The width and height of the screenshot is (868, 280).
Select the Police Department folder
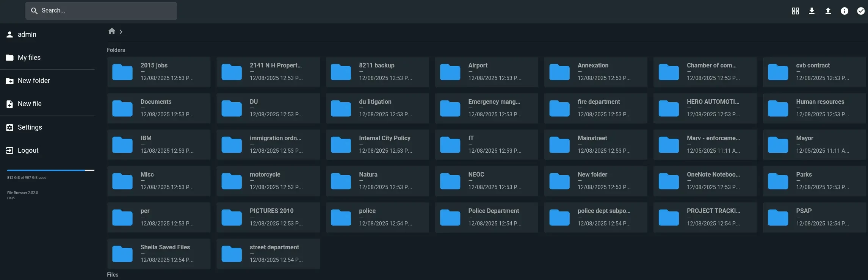point(486,217)
